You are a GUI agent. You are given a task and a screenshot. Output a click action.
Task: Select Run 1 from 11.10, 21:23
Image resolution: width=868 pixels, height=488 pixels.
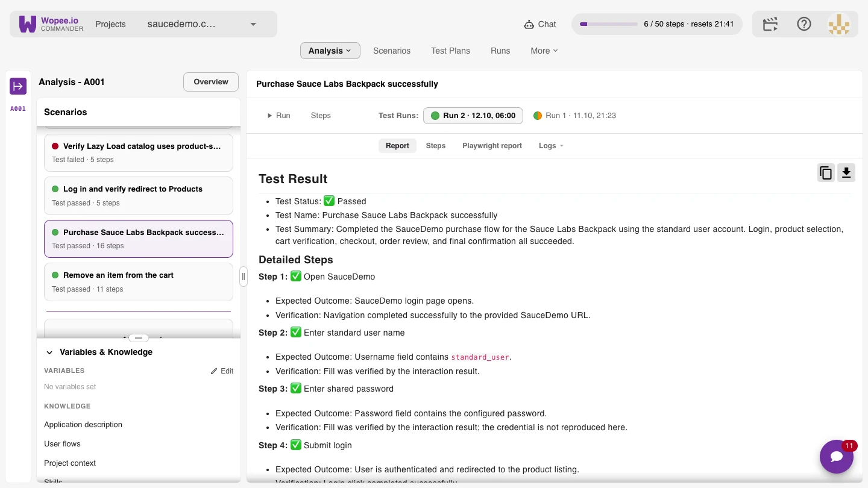coord(574,116)
